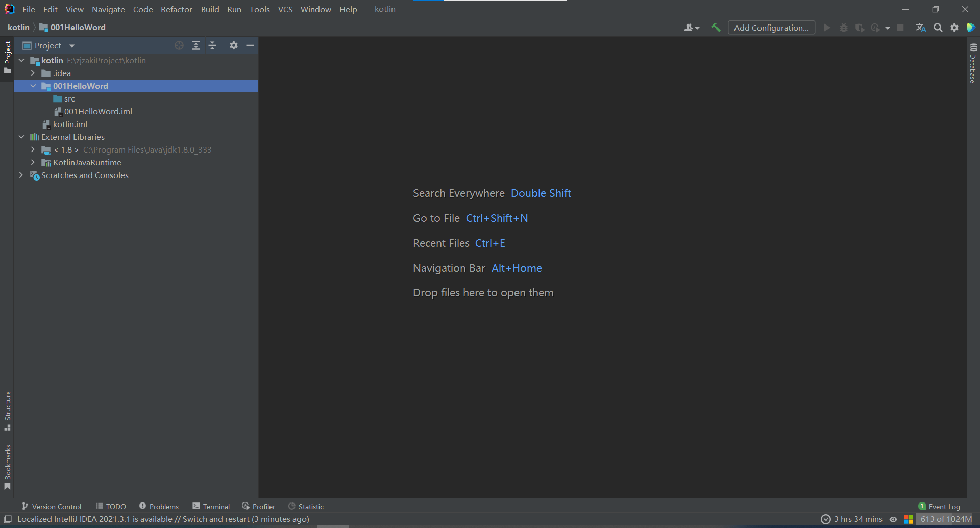The height and width of the screenshot is (528, 980).
Task: Expand the KotlinJavaRuntime library node
Action: pyautogui.click(x=33, y=162)
